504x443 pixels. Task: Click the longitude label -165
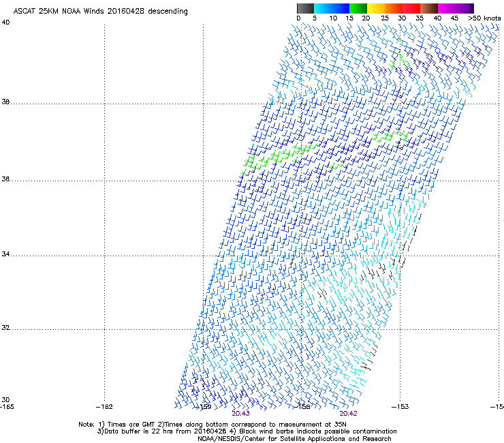(7, 407)
